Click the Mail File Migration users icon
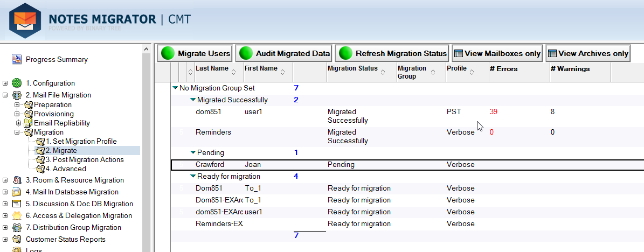 click(17, 95)
